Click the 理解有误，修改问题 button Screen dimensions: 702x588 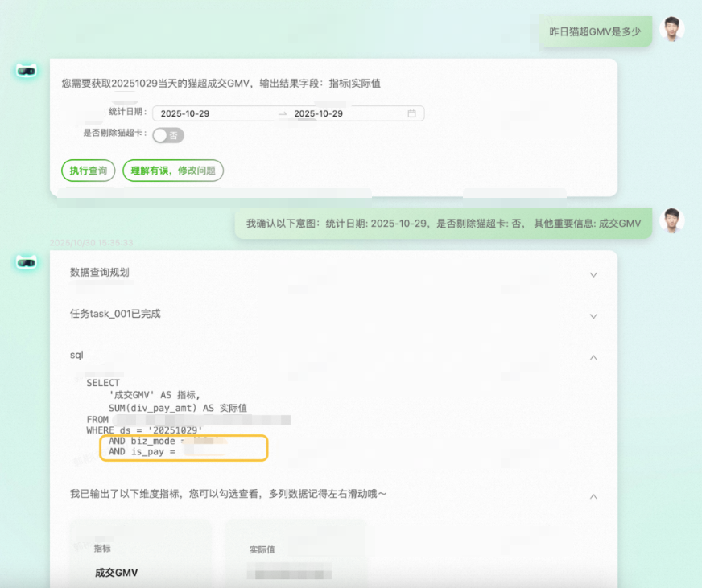tap(172, 171)
